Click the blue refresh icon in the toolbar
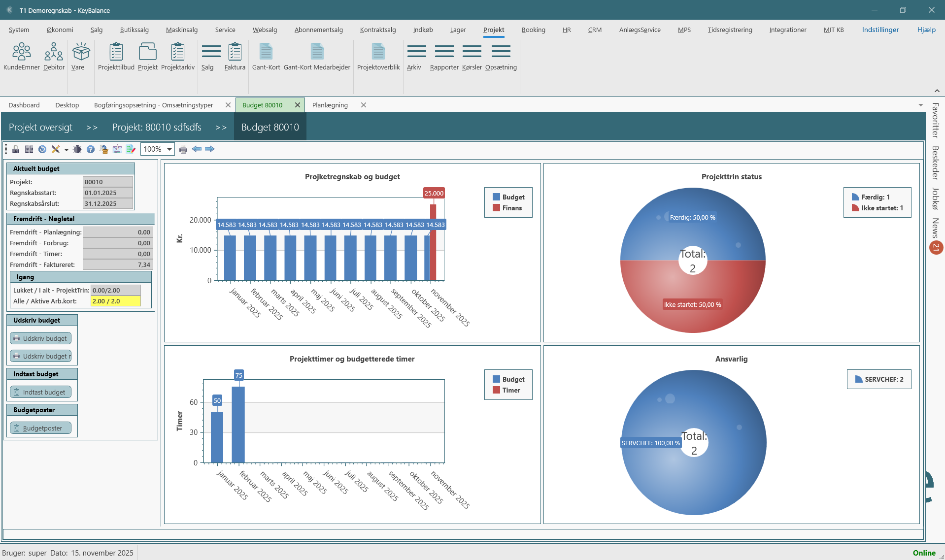Image resolution: width=945 pixels, height=560 pixels. pos(42,149)
